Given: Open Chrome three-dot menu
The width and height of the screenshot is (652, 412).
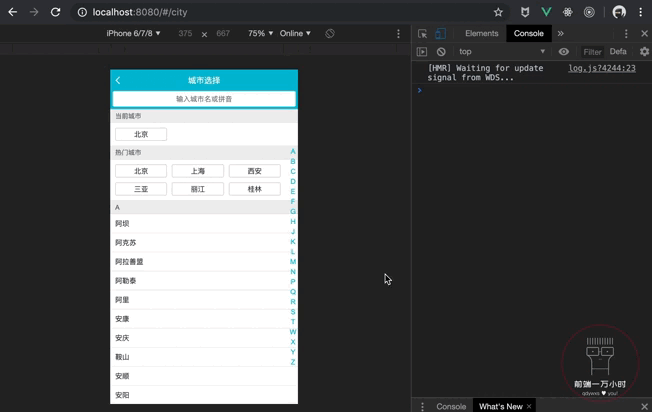Looking at the screenshot, I should pos(640,12).
